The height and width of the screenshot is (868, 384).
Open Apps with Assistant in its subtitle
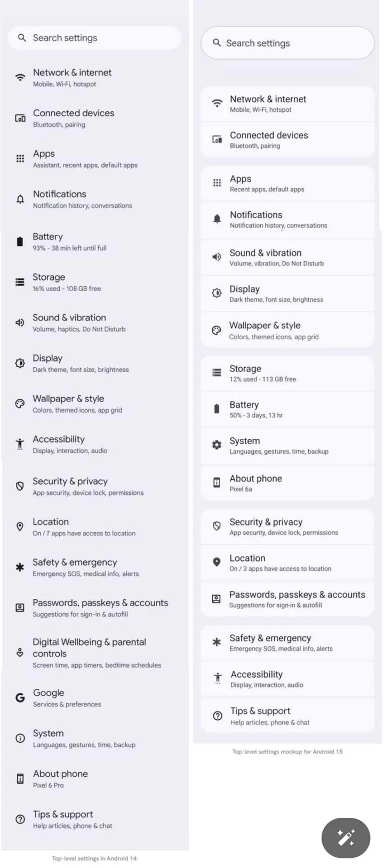click(85, 158)
